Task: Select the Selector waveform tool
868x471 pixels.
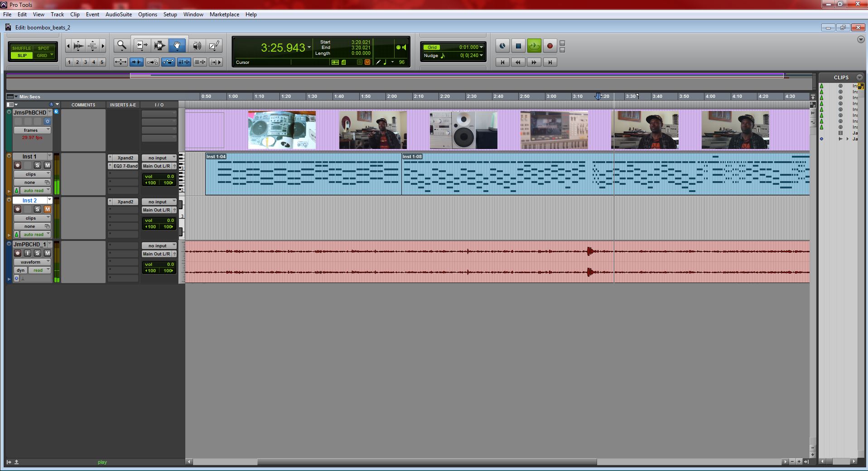Action: click(x=159, y=45)
